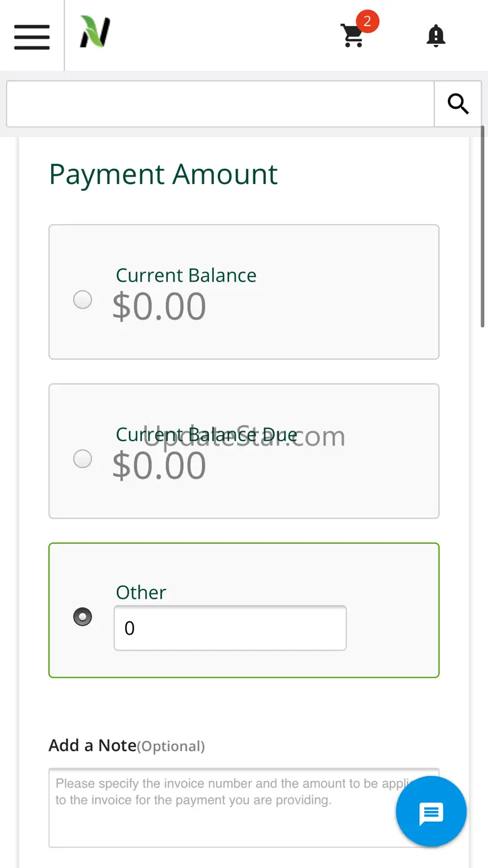
Task: Open the blue chat bubble
Action: [431, 812]
